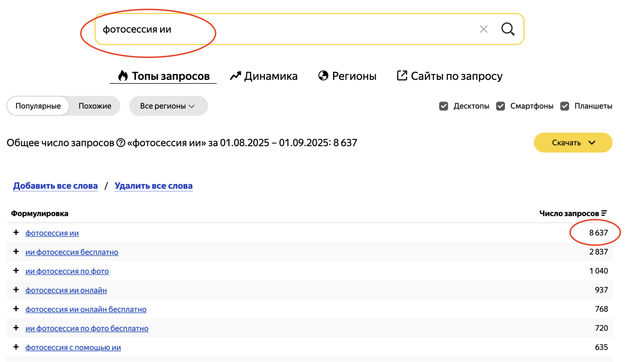The height and width of the screenshot is (362, 644).
Task: Click the Добавить все слова link
Action: tap(55, 186)
